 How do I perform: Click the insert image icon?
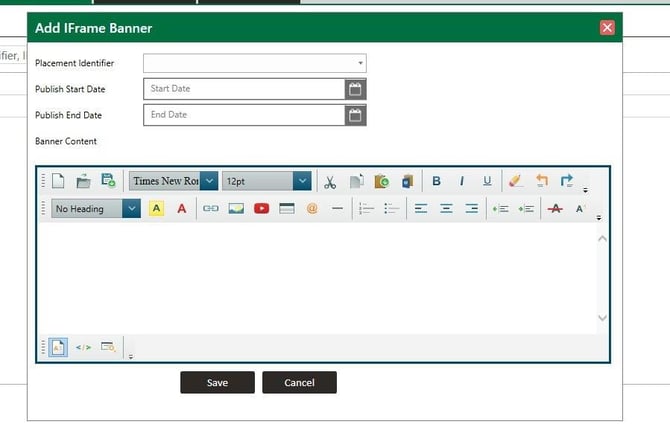tap(236, 209)
